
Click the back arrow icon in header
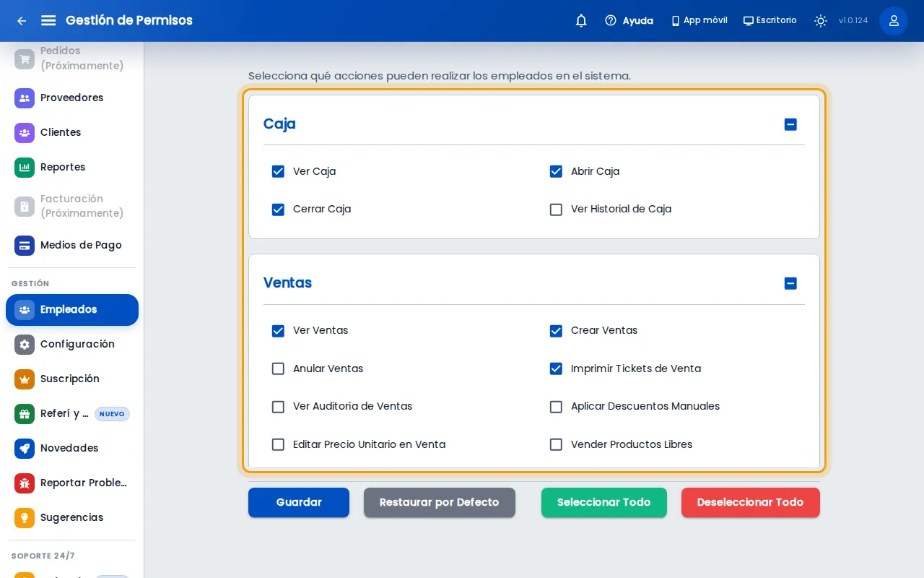(22, 21)
